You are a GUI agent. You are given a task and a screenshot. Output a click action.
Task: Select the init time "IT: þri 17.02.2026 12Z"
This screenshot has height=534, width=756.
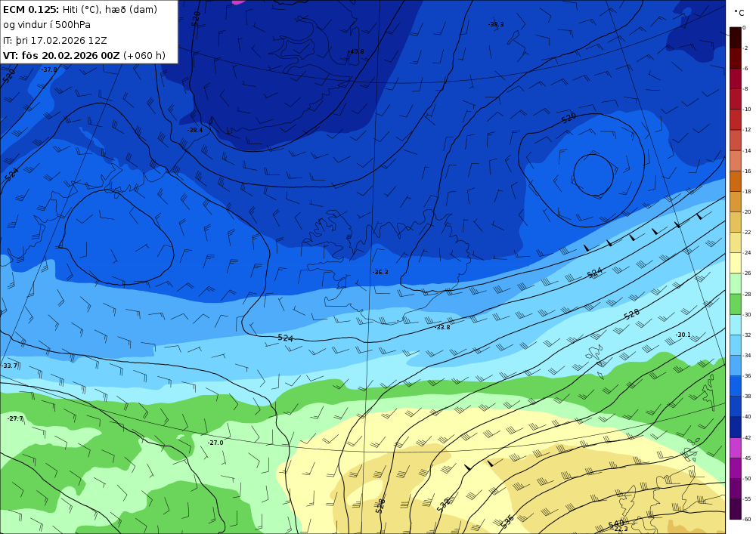55,40
